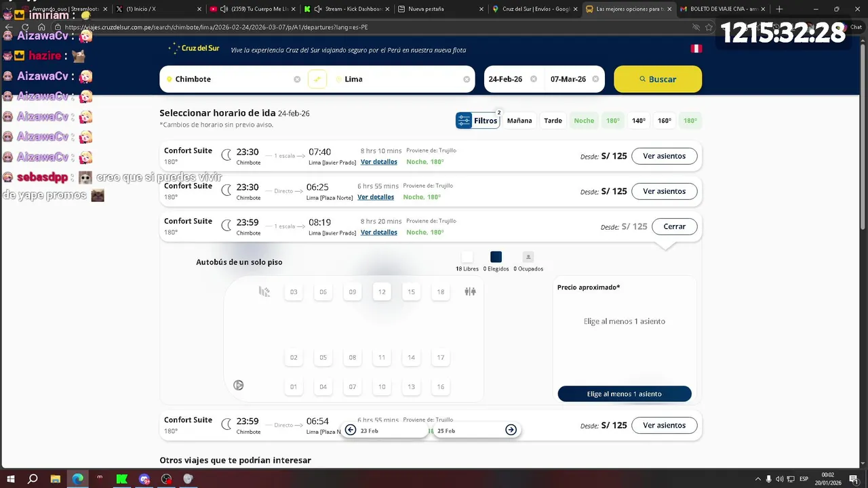868x488 pixels.
Task: Clear the Chimbote origin field
Action: pyautogui.click(x=297, y=79)
